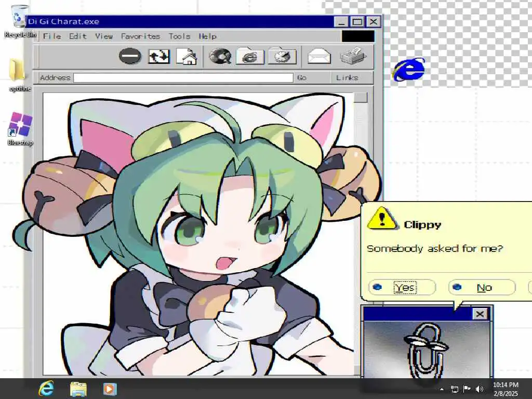Screen dimensions: 532x399
Task: Answer Yes to Clippy's question
Action: point(402,287)
